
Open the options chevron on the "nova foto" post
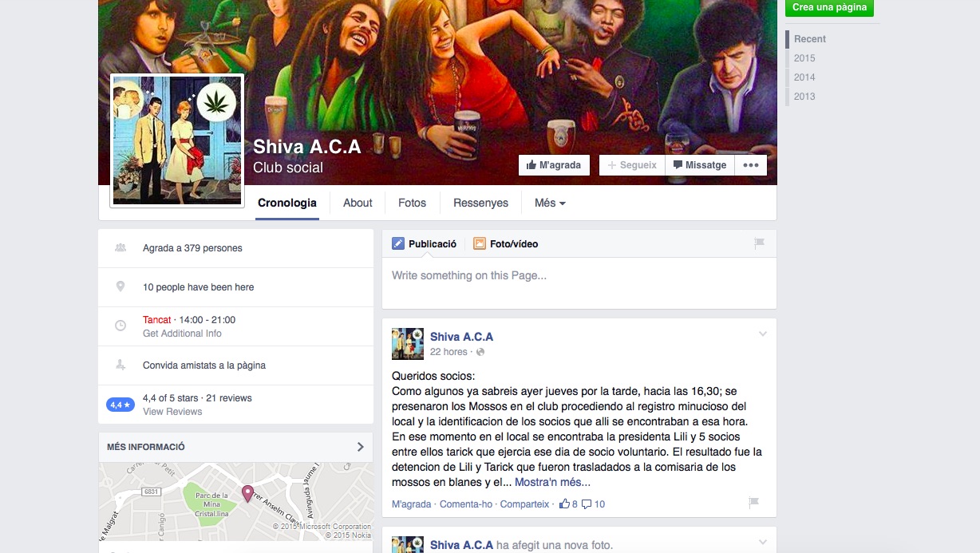[762, 543]
